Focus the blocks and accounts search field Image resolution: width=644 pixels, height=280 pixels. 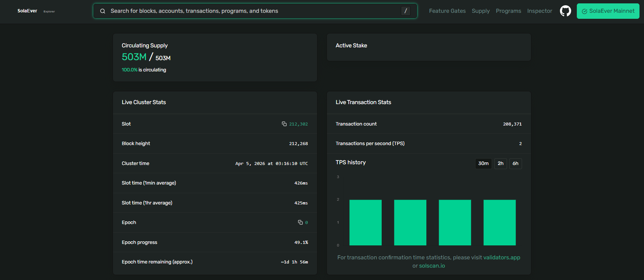251,11
